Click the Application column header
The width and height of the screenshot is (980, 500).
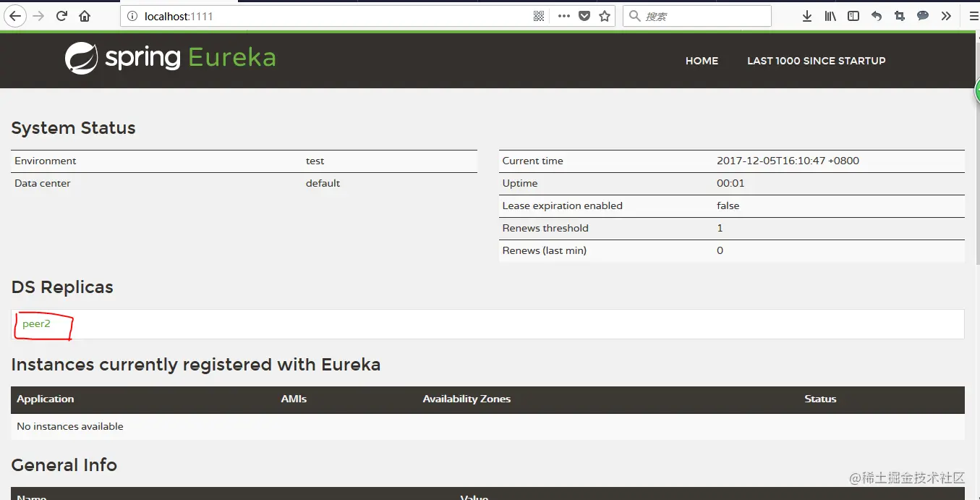[x=46, y=399]
